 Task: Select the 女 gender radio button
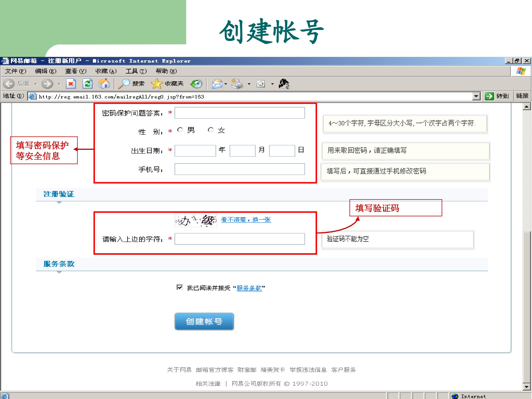[211, 130]
